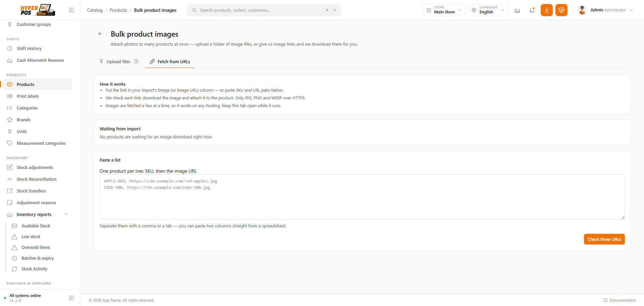Click the globe icon beside Language
Image resolution: width=644 pixels, height=306 pixels.
(474, 10)
